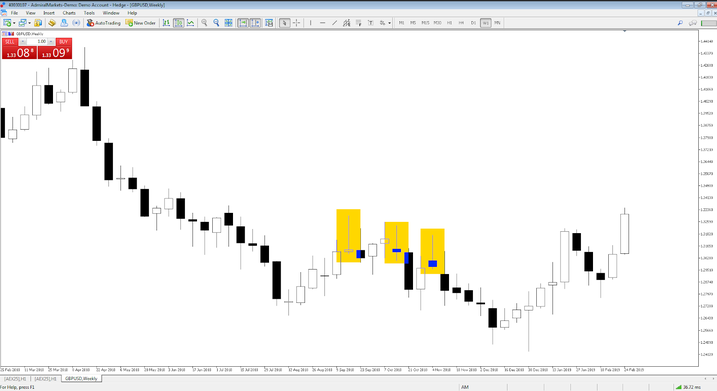Click the New Order button

(140, 23)
